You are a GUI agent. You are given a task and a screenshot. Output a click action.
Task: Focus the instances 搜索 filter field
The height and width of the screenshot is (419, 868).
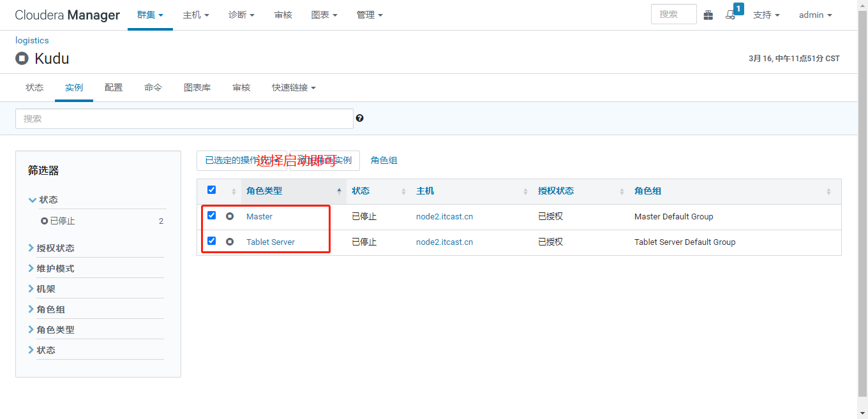click(184, 119)
